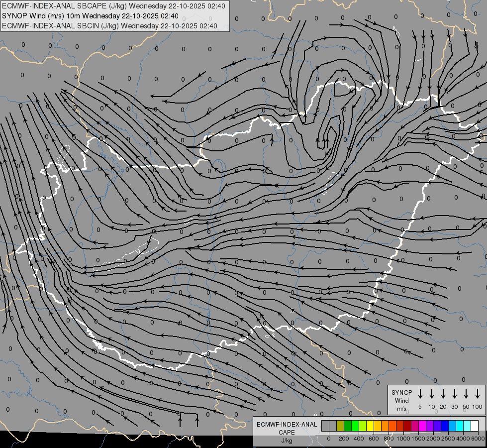Select the white CAPE colour swatch
This screenshot has height=448, width=487.
475,426
